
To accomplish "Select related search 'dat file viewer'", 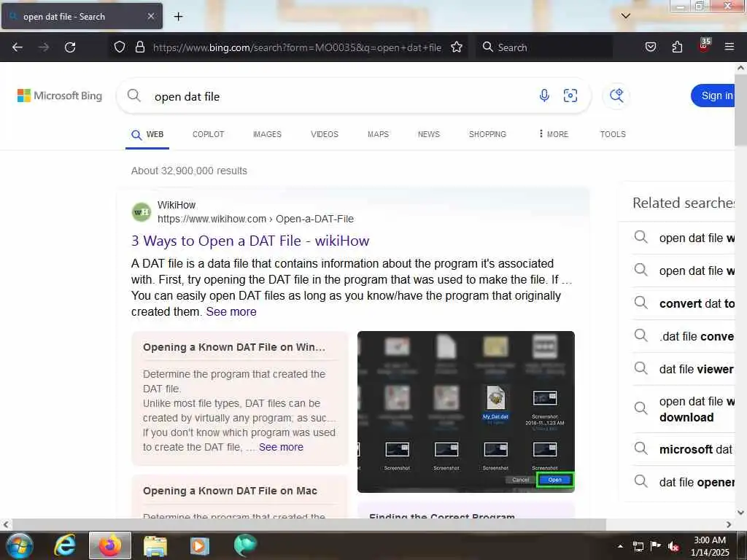I will tap(684, 369).
